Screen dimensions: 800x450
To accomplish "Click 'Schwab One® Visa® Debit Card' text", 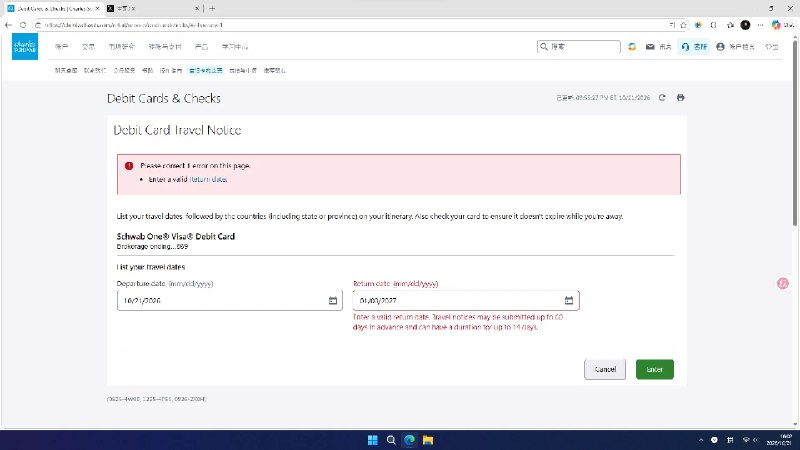I will coord(176,236).
